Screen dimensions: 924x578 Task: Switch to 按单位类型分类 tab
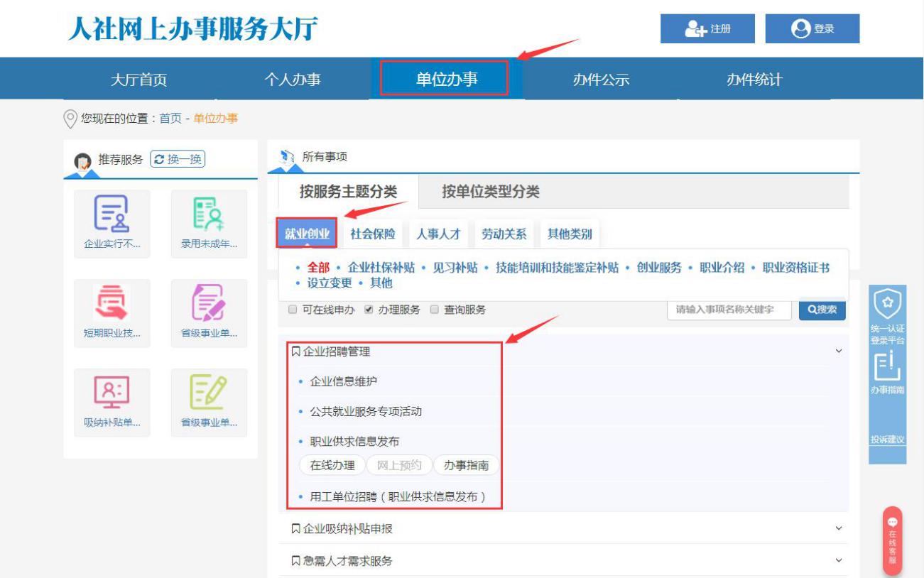[491, 192]
